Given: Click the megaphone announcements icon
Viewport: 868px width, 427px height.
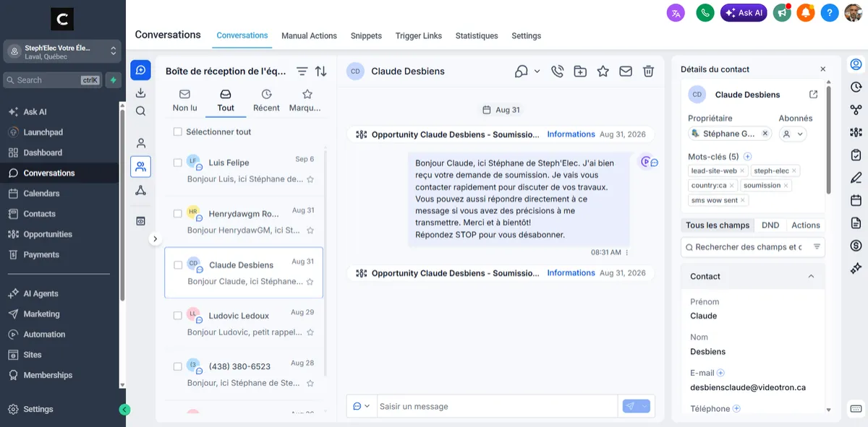Looking at the screenshot, I should click(x=781, y=12).
